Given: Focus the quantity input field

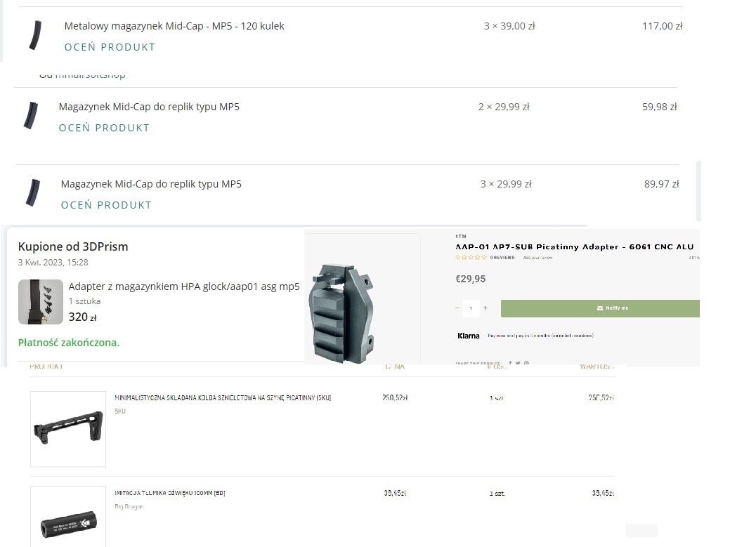Looking at the screenshot, I should [471, 308].
